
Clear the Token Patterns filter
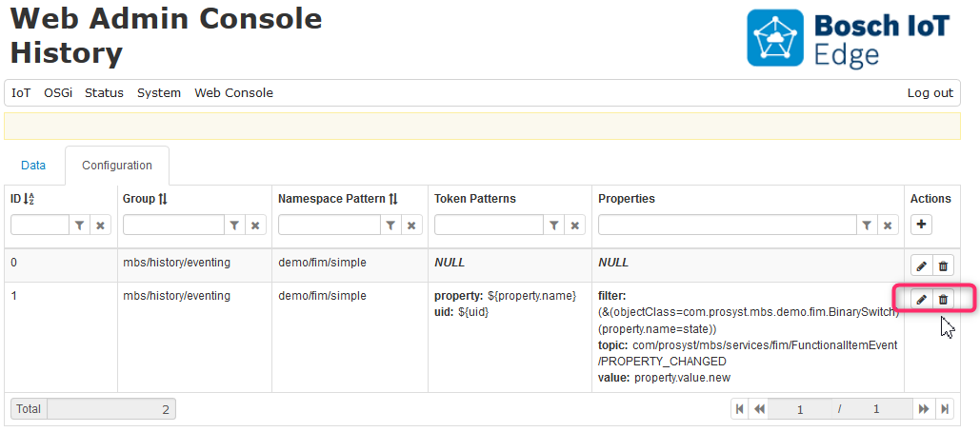(575, 225)
